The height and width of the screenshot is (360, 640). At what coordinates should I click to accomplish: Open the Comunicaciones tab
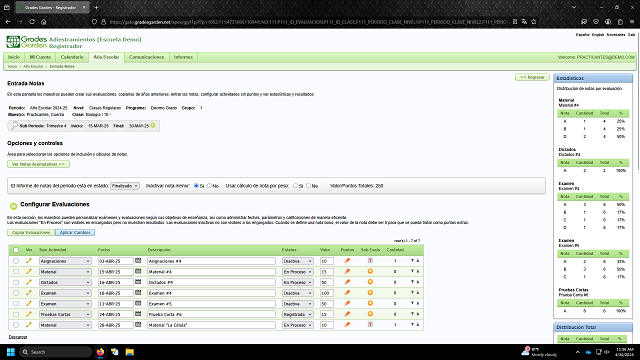point(147,57)
